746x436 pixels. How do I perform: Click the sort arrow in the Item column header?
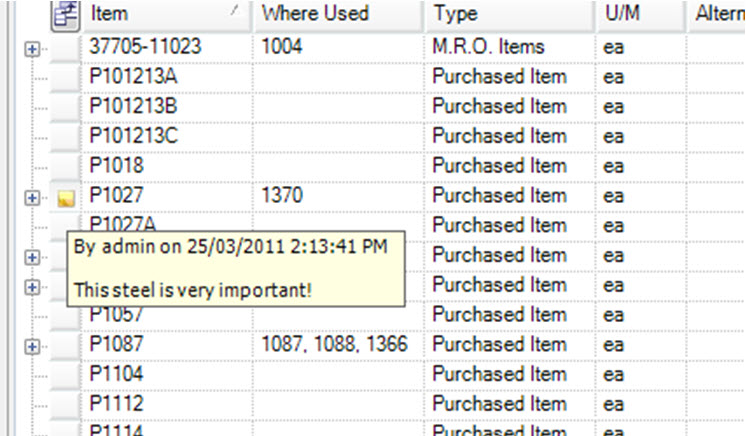(235, 11)
